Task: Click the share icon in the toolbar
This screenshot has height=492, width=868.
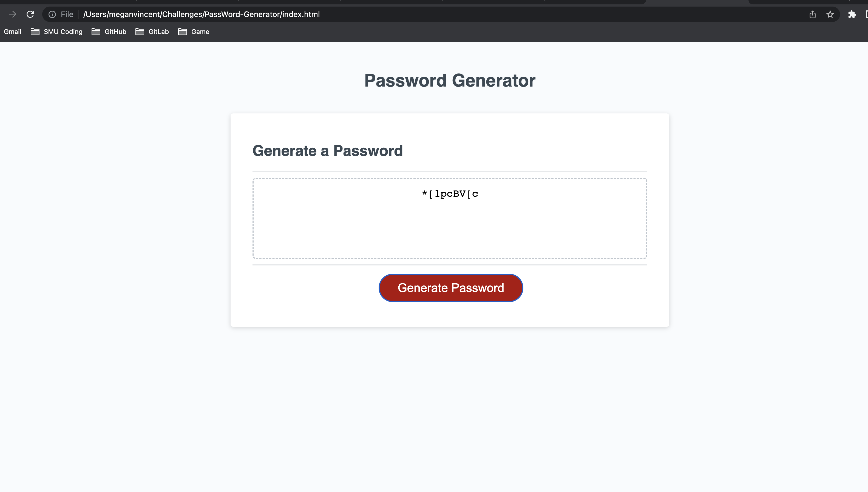Action: click(x=813, y=14)
